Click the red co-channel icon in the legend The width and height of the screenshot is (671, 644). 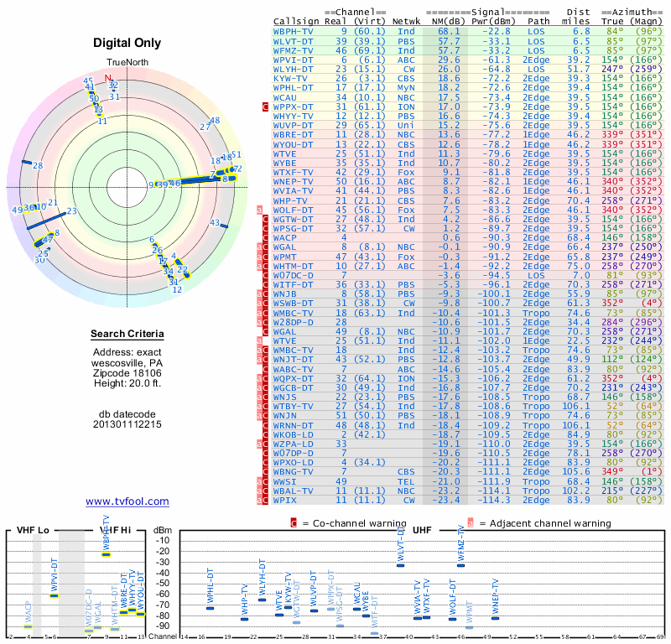(x=294, y=522)
